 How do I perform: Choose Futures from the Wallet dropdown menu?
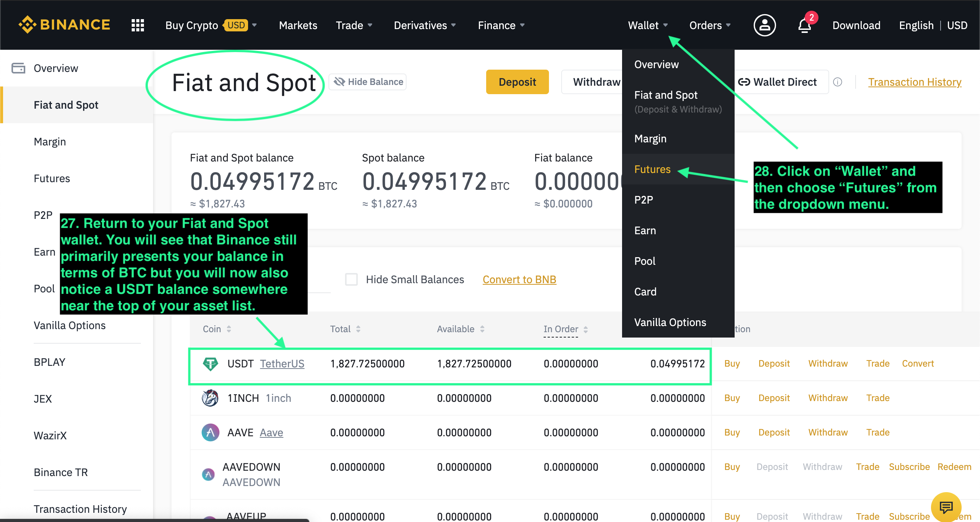[678, 169]
